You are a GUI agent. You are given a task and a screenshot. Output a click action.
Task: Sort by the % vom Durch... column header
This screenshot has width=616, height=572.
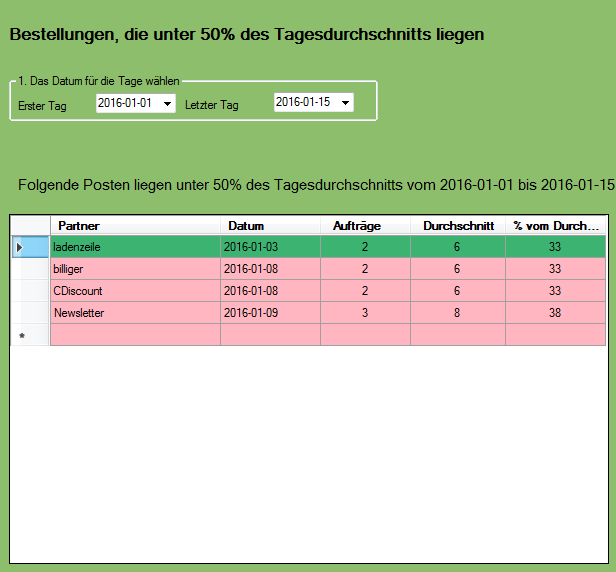[556, 226]
